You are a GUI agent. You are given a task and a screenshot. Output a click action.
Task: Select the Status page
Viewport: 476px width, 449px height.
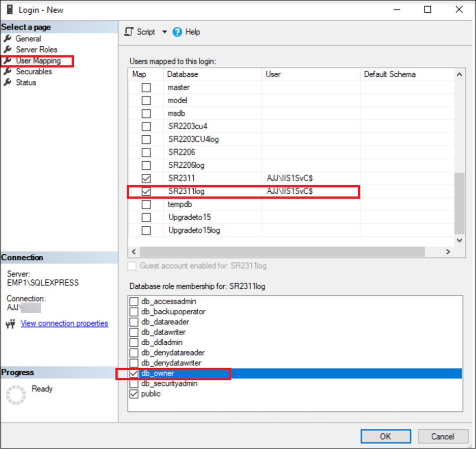[x=25, y=82]
